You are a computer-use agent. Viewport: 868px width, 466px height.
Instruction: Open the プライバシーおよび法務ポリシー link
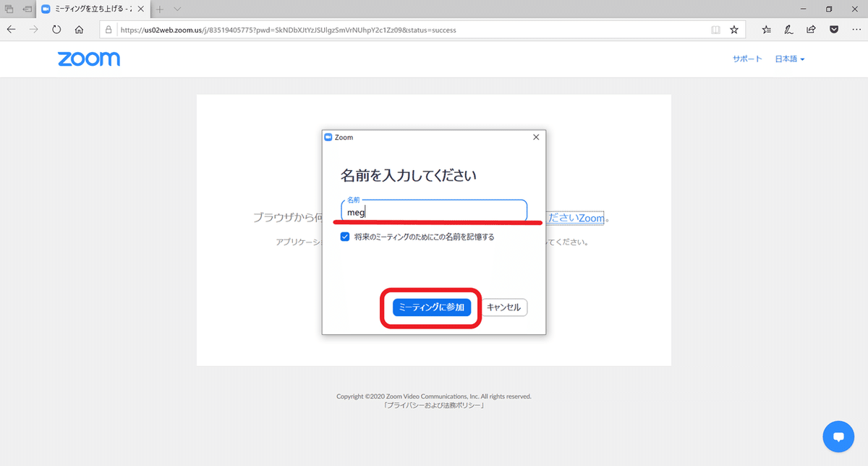433,405
